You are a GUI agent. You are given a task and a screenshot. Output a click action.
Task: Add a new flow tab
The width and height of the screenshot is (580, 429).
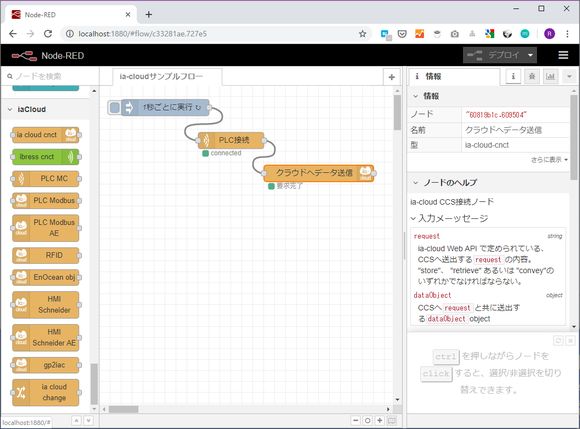pyautogui.click(x=392, y=77)
